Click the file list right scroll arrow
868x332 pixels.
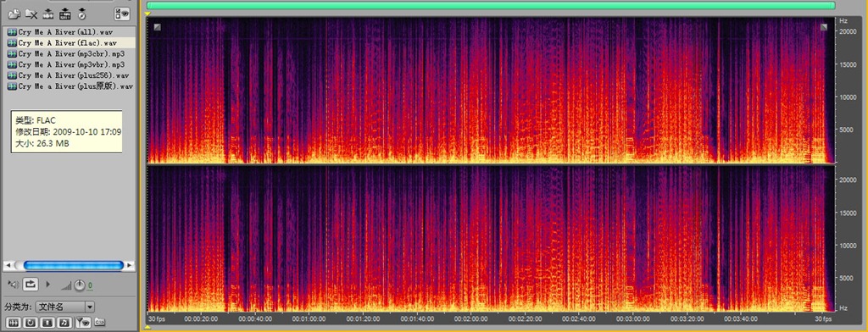pyautogui.click(x=130, y=266)
